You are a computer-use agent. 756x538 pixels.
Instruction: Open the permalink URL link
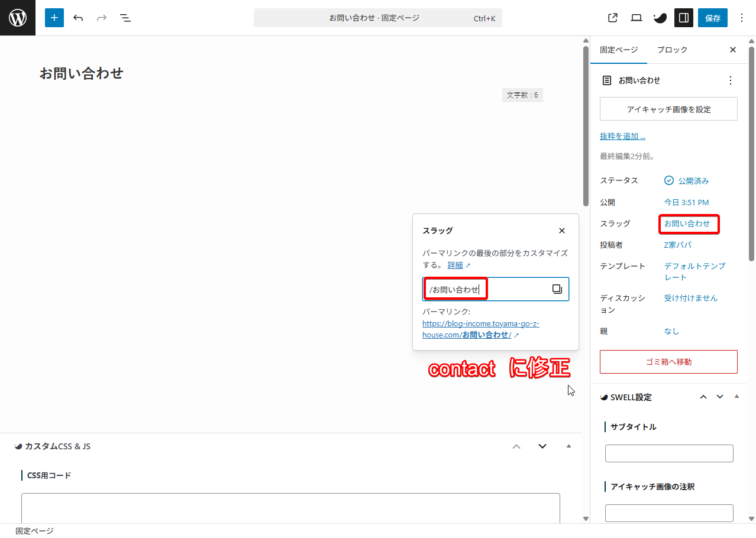tap(480, 329)
